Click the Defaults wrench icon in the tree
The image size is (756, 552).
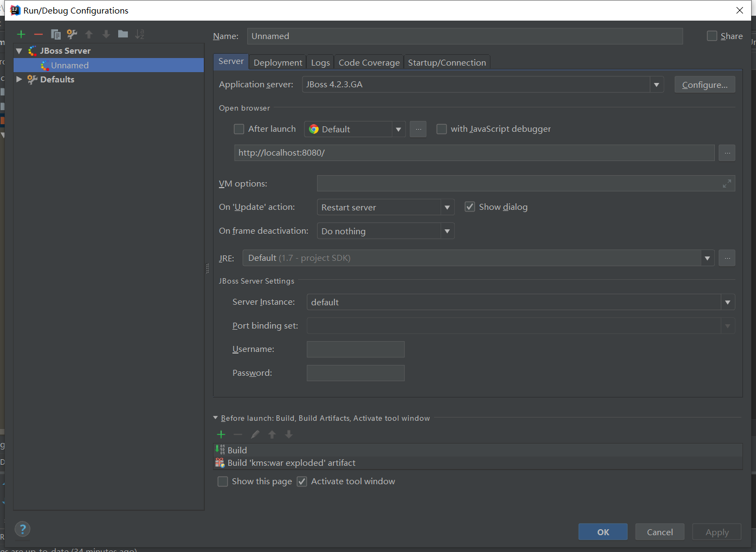point(33,79)
